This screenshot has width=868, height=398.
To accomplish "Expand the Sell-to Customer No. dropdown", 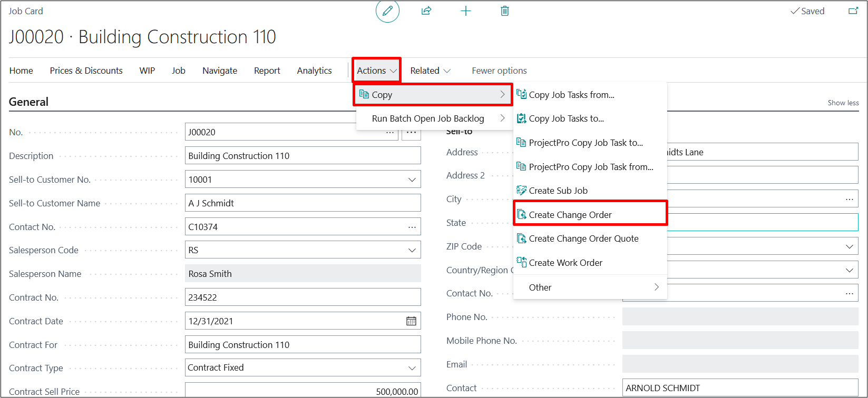I will (412, 180).
